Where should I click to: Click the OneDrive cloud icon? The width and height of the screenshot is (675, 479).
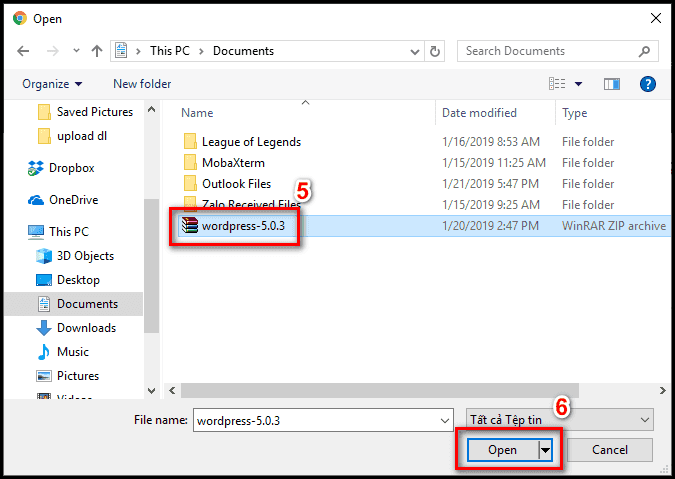pos(36,200)
